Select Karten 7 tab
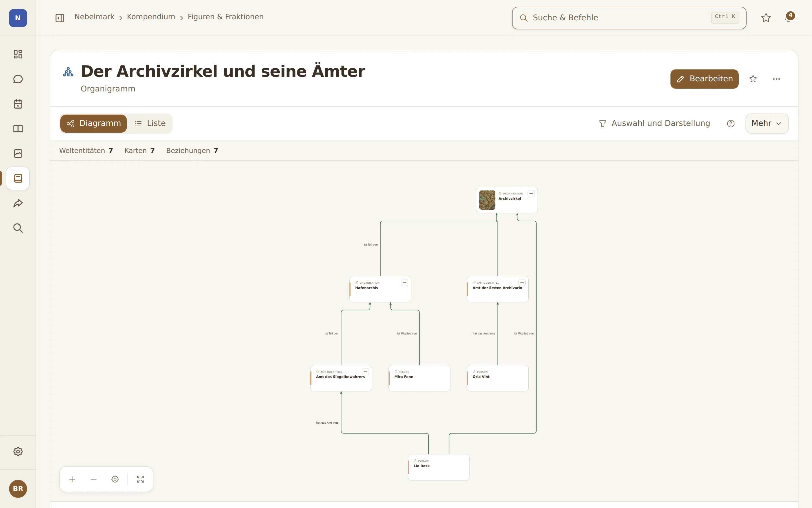Viewport: 812px width, 508px height. coord(140,150)
